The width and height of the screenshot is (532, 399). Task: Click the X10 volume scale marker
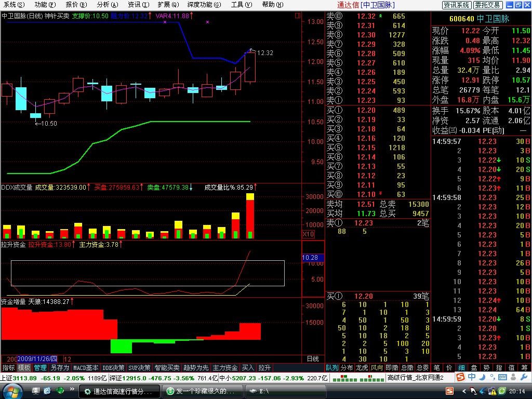[308, 234]
